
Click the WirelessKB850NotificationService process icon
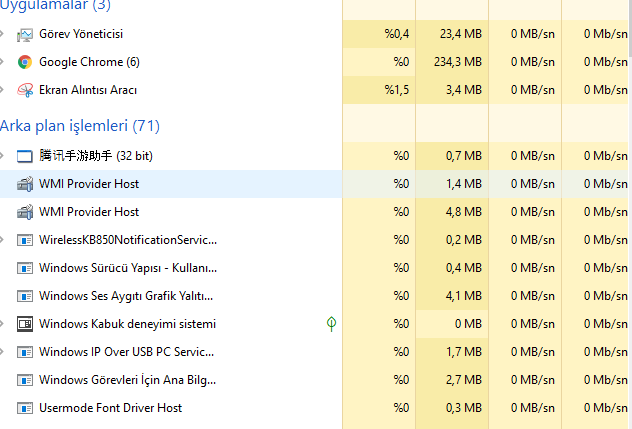click(25, 240)
